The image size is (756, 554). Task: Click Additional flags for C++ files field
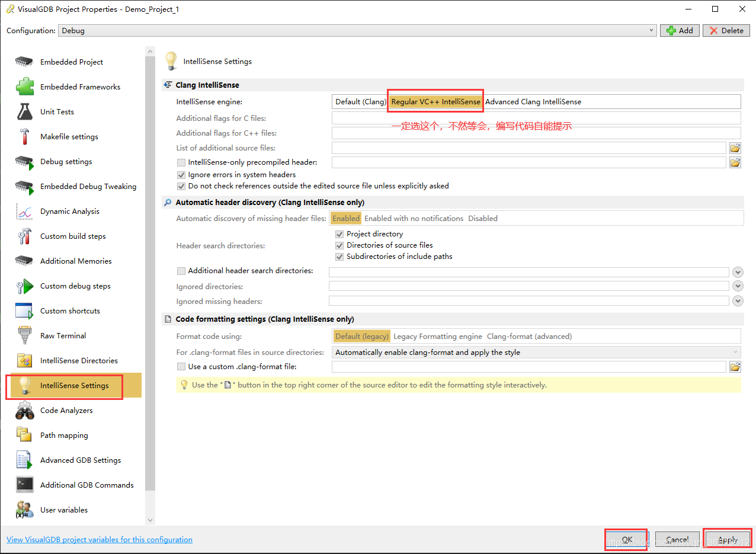click(x=536, y=133)
